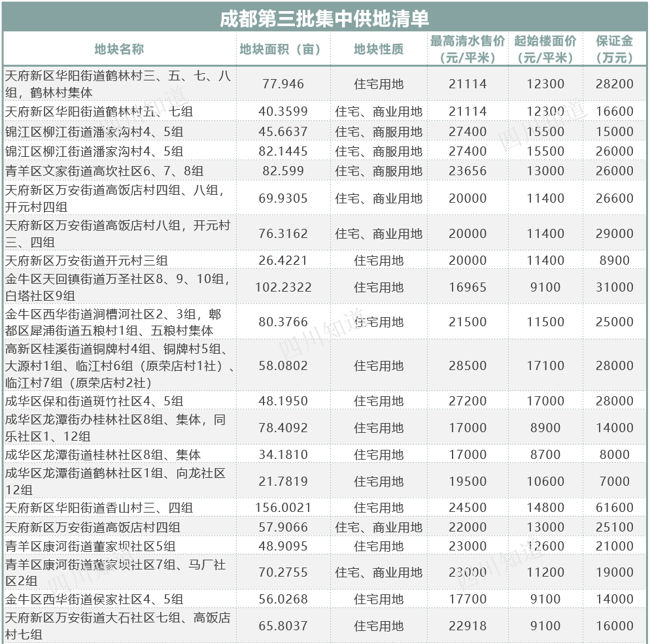Screen dimensions: 650x644
Task: Select the 成华区保和街道斑竹社区4、5组 cell
Action: coord(94,401)
